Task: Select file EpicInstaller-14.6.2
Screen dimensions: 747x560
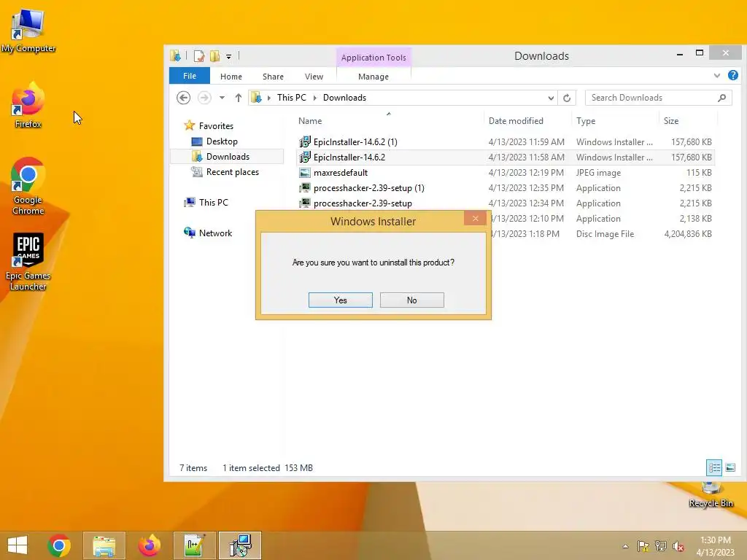Action: point(349,157)
